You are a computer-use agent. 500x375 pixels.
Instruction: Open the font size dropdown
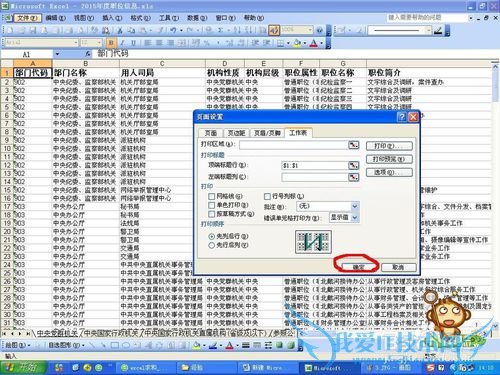click(x=99, y=43)
